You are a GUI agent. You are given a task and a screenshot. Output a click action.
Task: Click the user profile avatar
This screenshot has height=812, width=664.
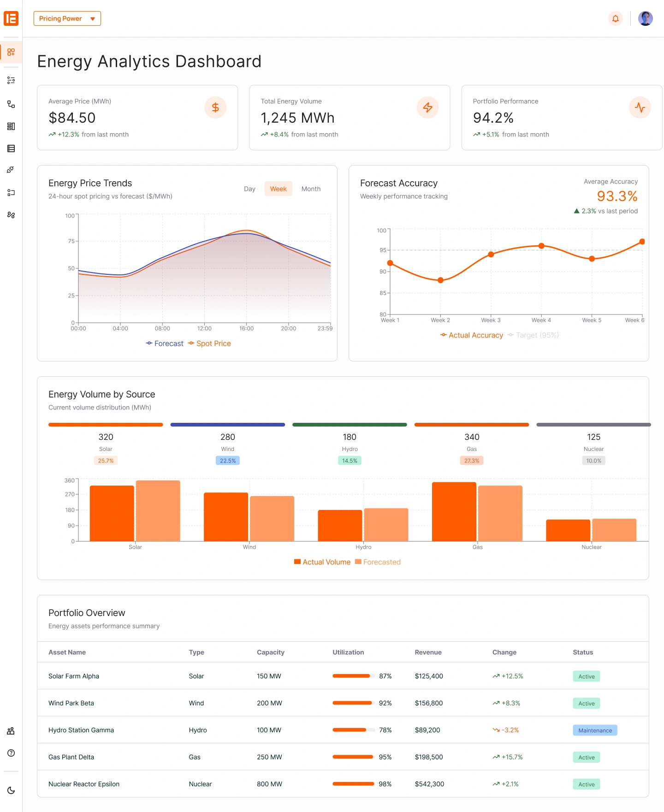(645, 18)
